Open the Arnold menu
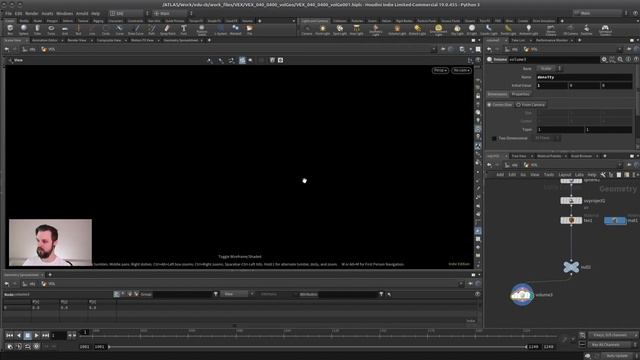 (82, 13)
